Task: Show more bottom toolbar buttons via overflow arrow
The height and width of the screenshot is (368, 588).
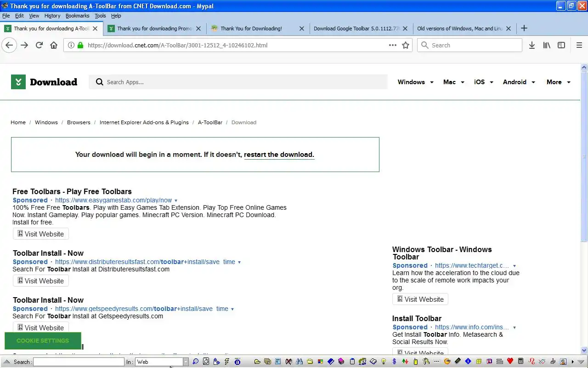Action: 573,362
